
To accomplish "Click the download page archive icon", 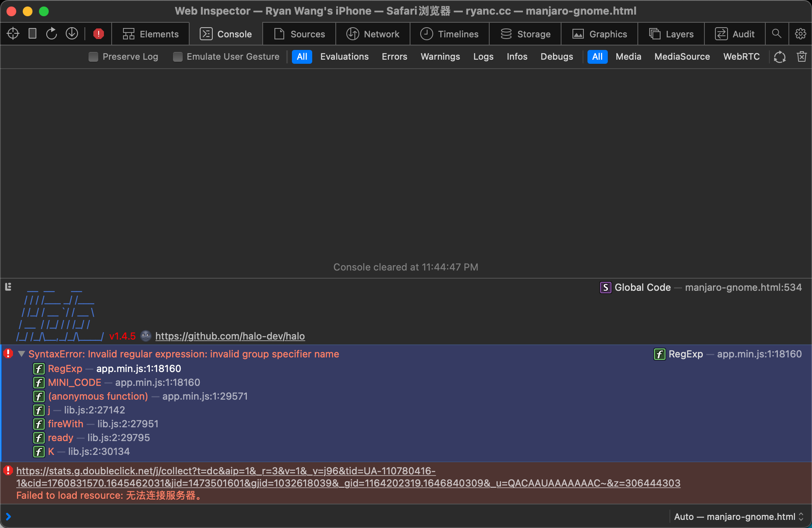I will [x=72, y=34].
